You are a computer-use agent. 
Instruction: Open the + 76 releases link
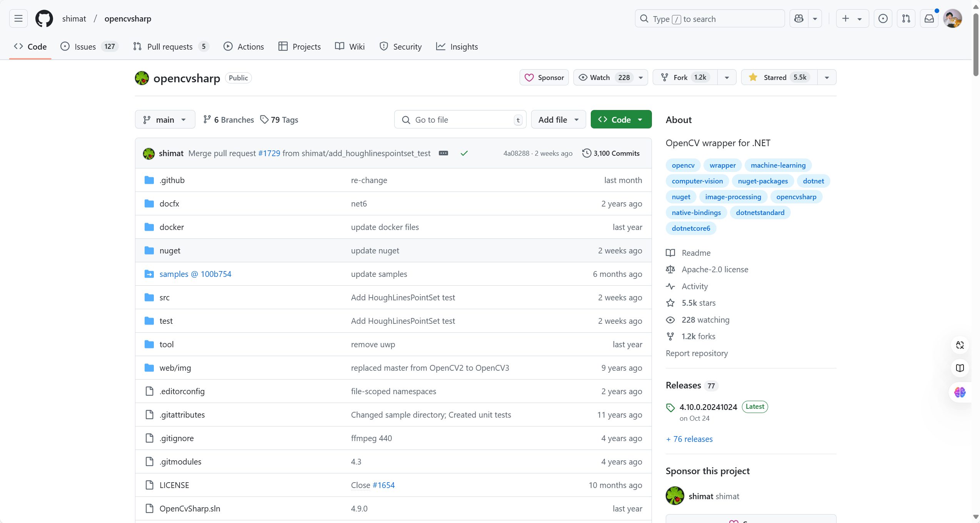tap(689, 439)
